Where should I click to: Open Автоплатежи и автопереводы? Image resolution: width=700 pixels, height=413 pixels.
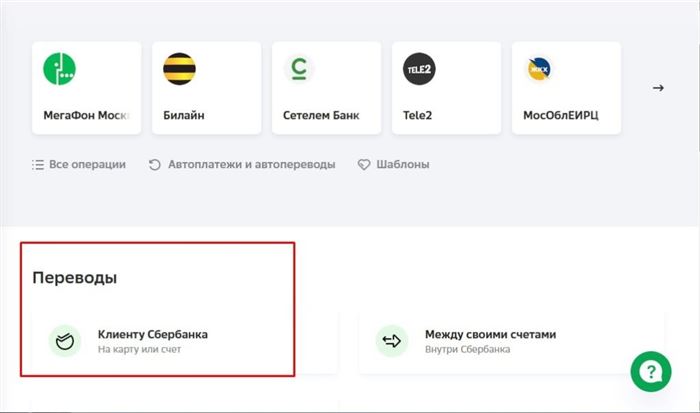point(242,165)
